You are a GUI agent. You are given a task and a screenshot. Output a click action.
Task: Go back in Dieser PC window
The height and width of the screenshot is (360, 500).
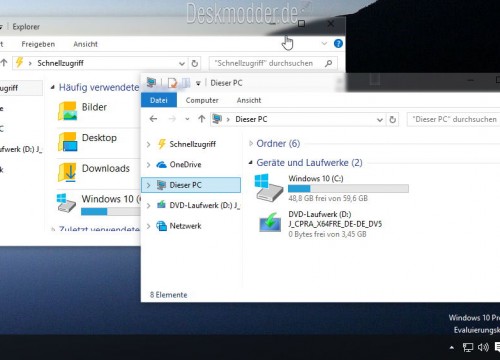[153, 119]
